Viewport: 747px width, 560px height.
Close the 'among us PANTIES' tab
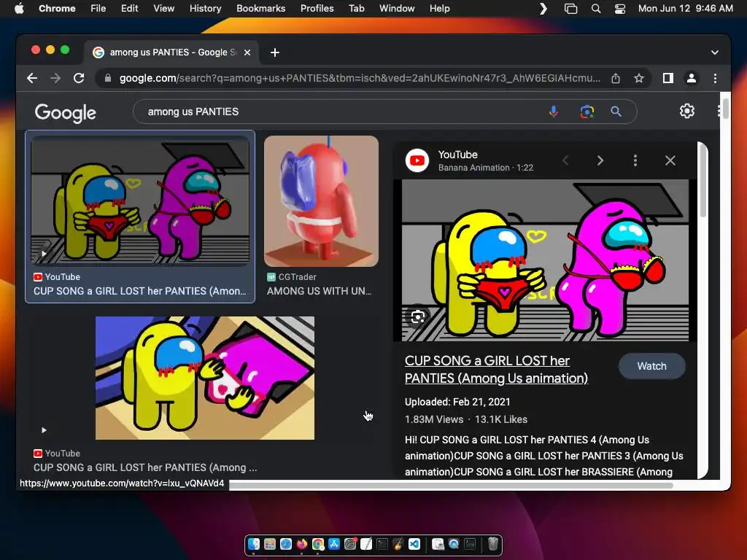247,52
